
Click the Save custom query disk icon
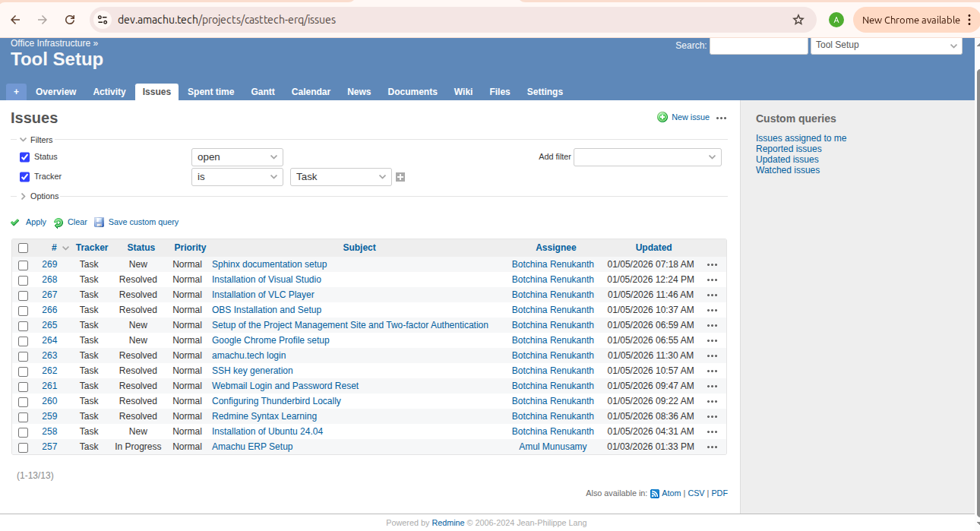click(x=99, y=223)
